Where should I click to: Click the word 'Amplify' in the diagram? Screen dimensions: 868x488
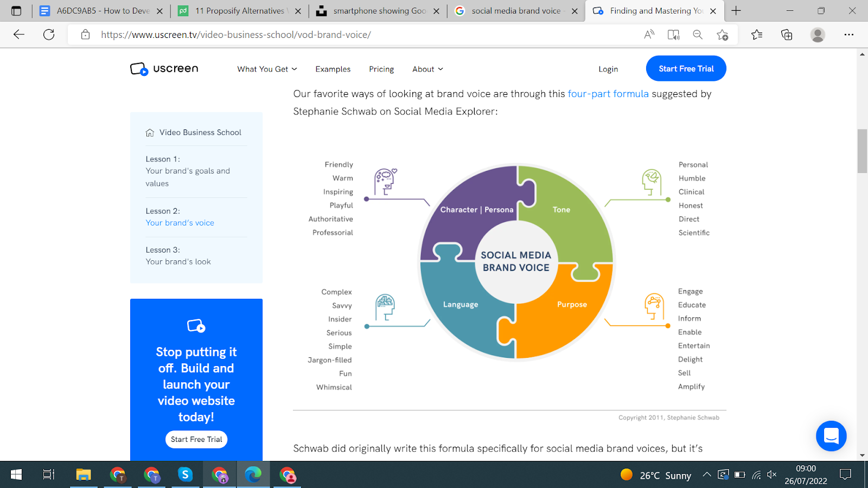(692, 387)
